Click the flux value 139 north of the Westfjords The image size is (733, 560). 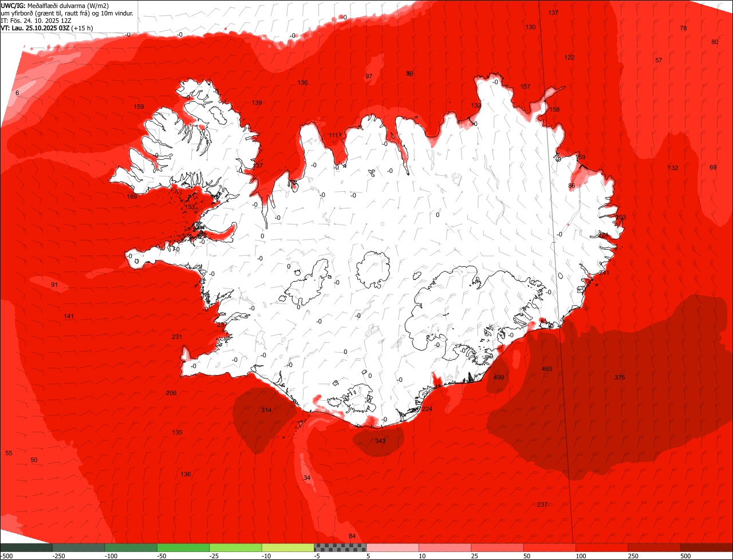click(257, 102)
